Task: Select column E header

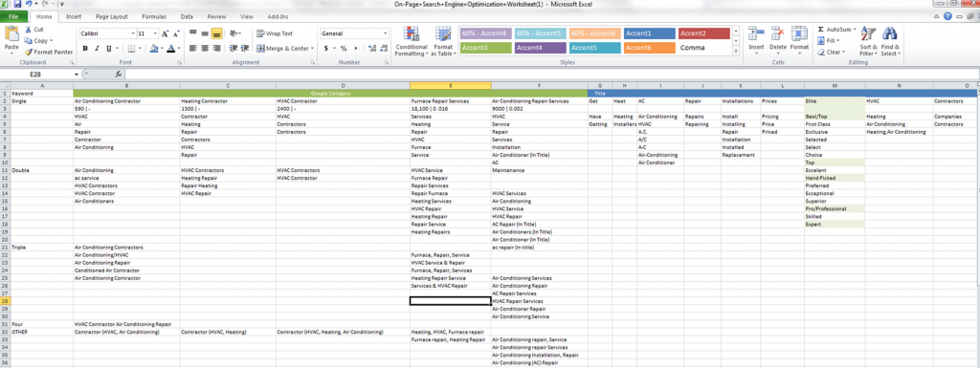Action: [450, 85]
